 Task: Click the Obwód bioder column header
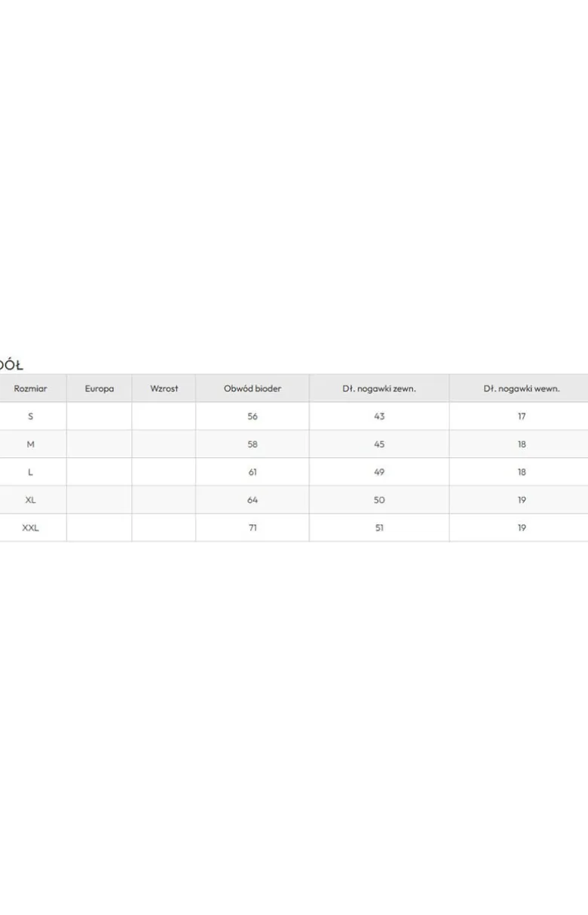click(253, 388)
